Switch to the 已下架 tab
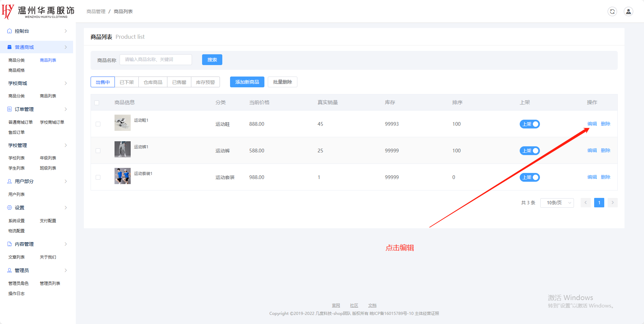Screen dimensions: 644x324 [x=127, y=82]
